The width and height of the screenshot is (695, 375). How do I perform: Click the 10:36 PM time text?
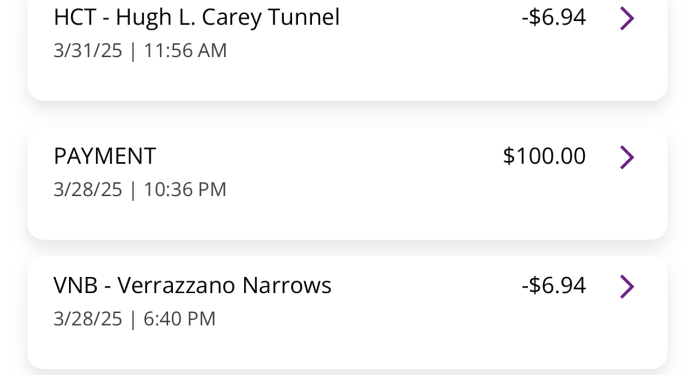185,190
